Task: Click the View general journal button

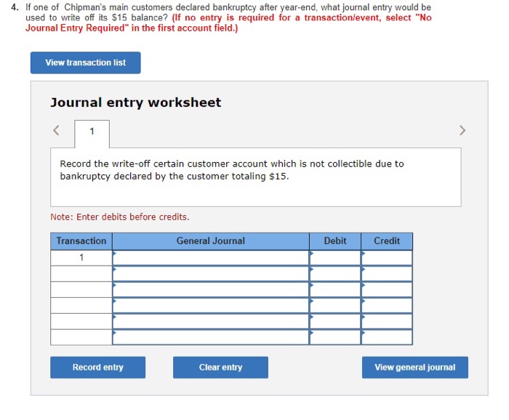Action: coord(415,368)
